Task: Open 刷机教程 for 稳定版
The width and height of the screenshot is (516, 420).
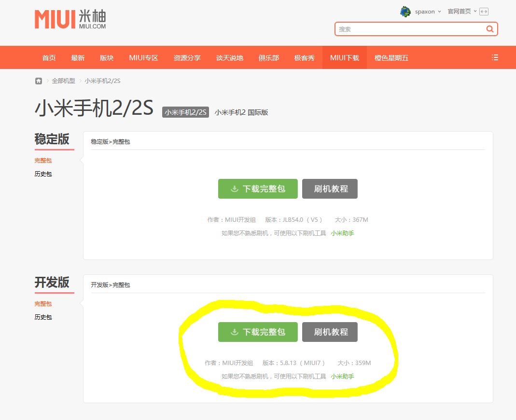Action: [330, 189]
